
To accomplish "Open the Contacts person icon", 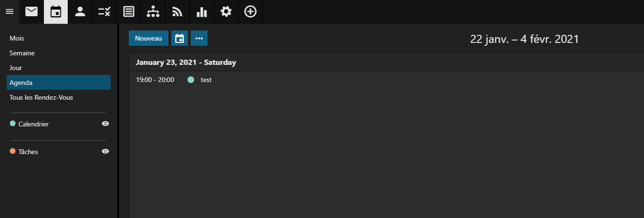I will coord(80,12).
